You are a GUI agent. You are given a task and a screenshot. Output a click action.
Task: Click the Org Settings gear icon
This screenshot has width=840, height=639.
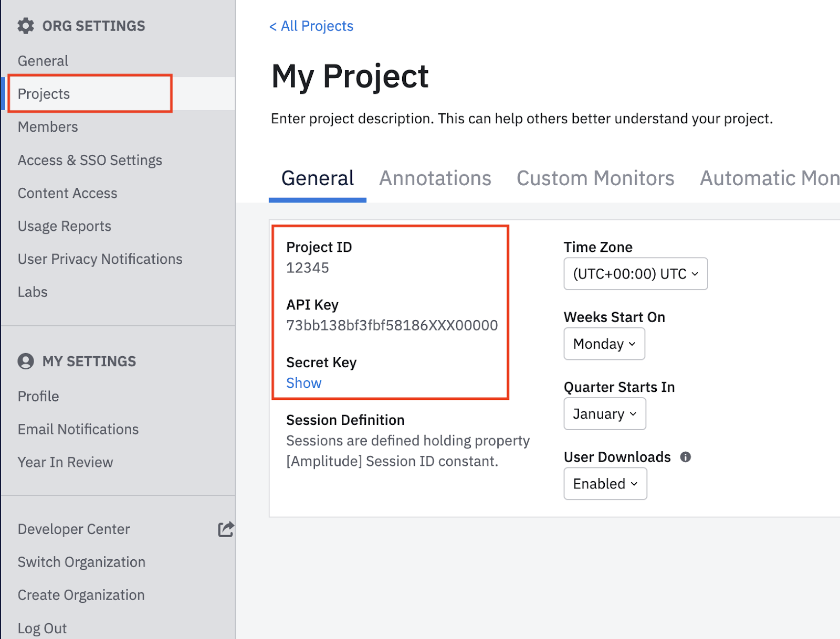(x=25, y=26)
